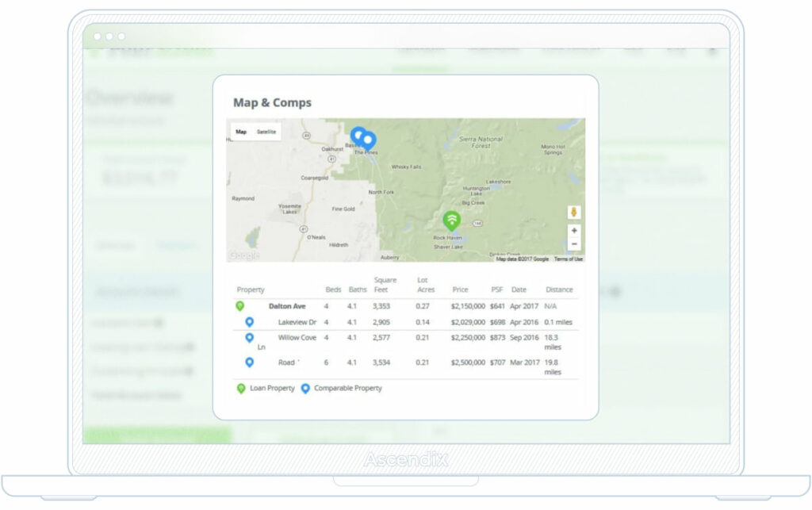
Task: Click the Lot Acres column header
Action: pyautogui.click(x=426, y=285)
